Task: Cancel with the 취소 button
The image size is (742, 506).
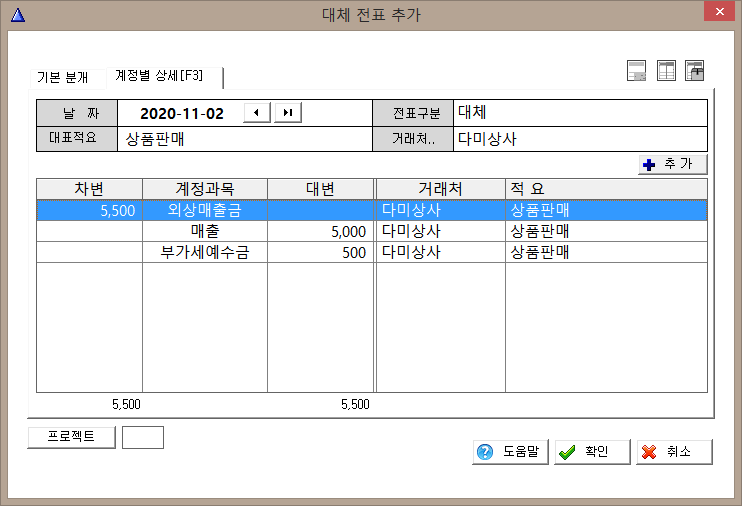Action: click(674, 452)
